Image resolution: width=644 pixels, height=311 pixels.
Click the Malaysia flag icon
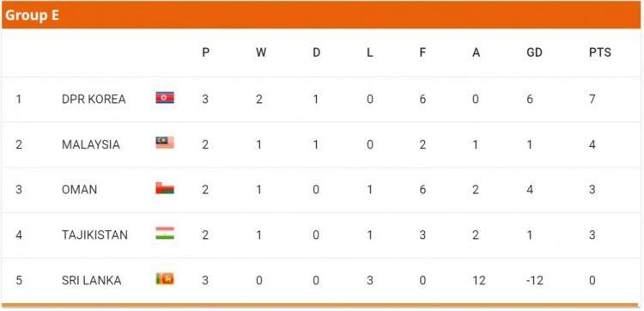pos(165,143)
